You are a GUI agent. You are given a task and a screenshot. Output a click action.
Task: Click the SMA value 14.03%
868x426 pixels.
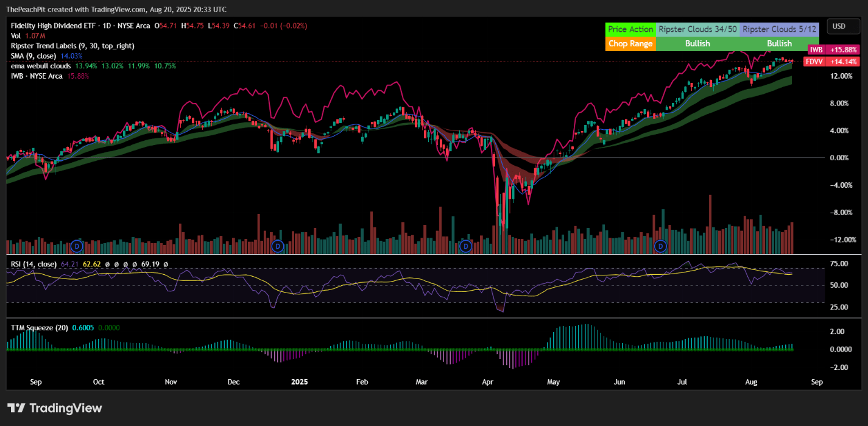71,55
